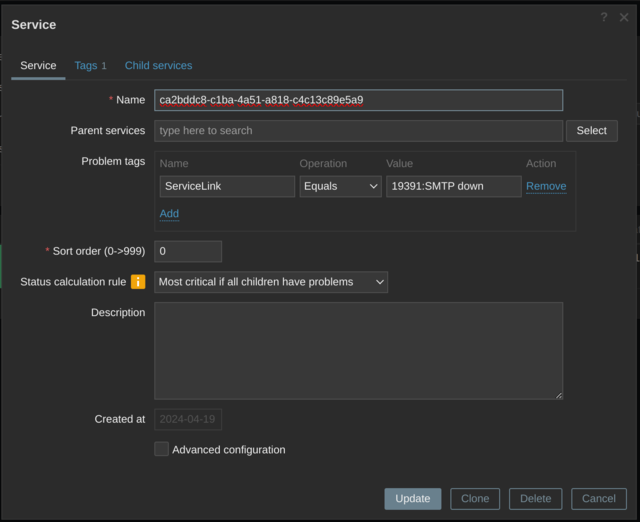The height and width of the screenshot is (522, 640).
Task: Remove the ServiceLink problem tag
Action: pos(546,187)
